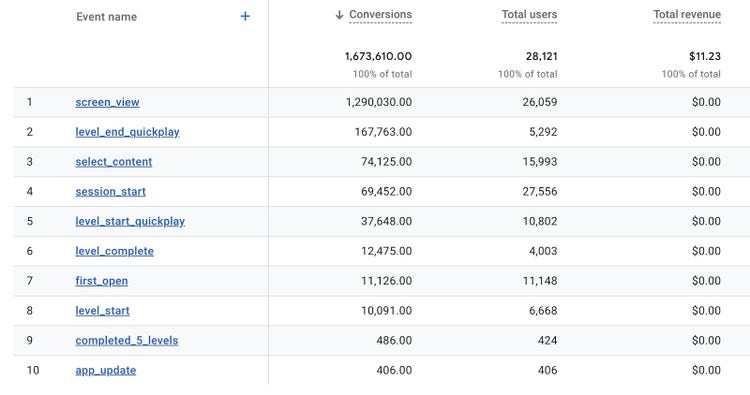The image size is (750, 395).
Task: Click conversions value 167,763.00
Action: 383,132
